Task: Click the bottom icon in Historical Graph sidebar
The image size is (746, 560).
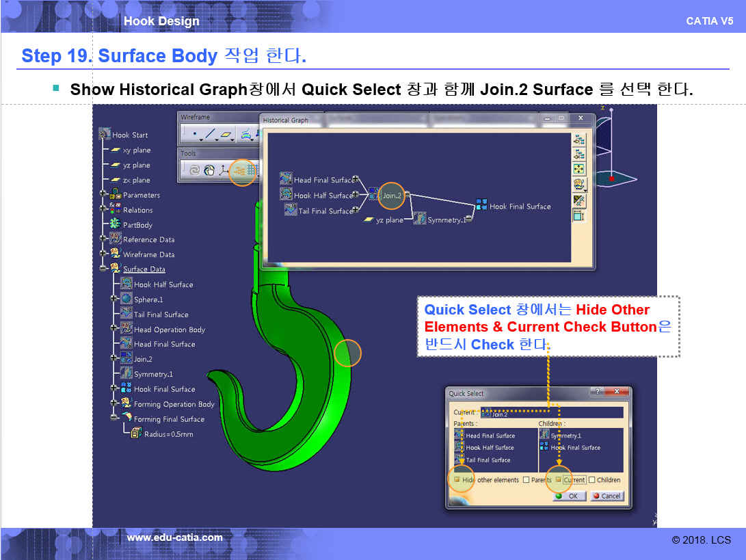Action: click(579, 215)
